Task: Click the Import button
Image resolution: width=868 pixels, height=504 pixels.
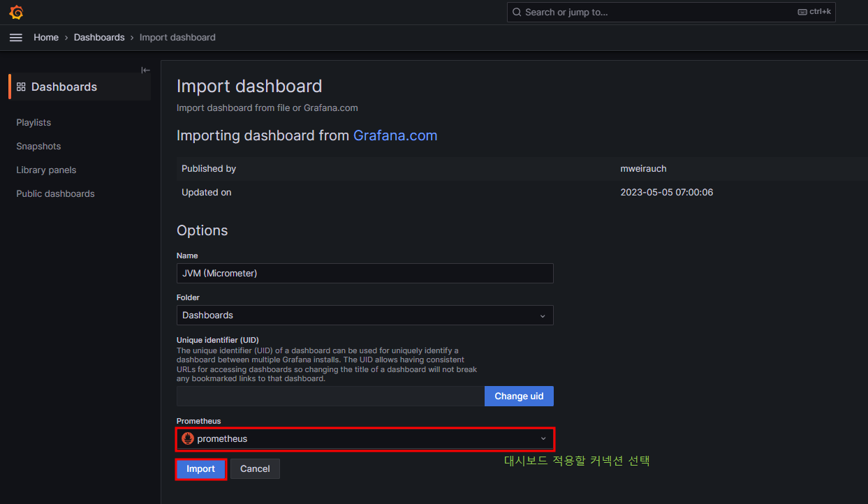Action: 200,469
